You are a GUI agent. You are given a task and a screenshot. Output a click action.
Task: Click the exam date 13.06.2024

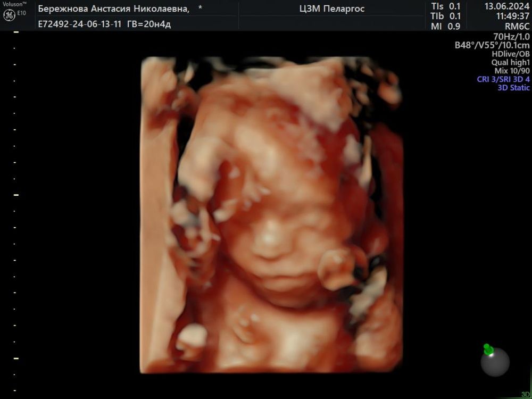point(506,6)
